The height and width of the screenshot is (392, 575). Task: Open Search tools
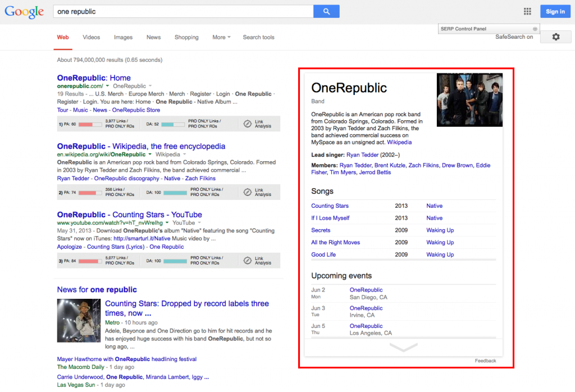click(x=258, y=37)
